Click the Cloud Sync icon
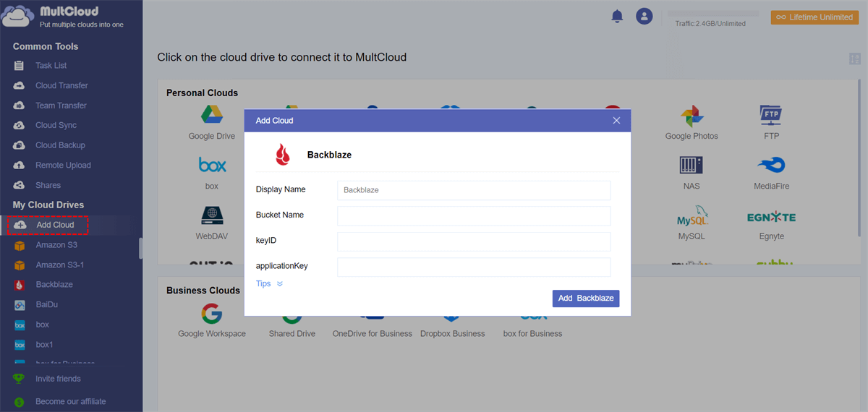The height and width of the screenshot is (412, 868). click(20, 125)
